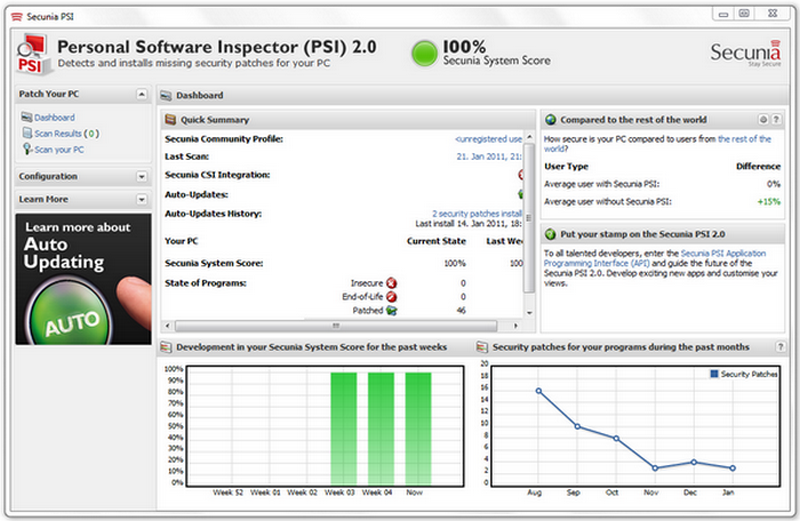Open Secunia PSI Application Programming Interface link
This screenshot has width=800, height=521.
click(655, 258)
